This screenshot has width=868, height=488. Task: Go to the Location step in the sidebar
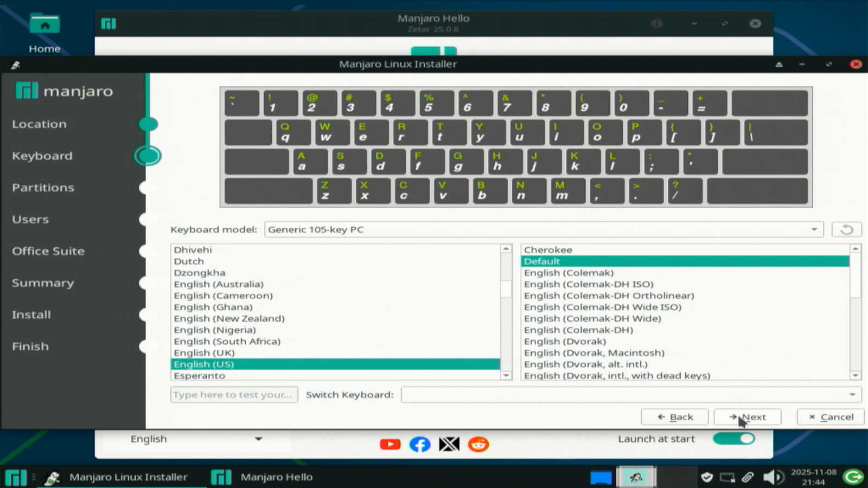[x=40, y=124]
